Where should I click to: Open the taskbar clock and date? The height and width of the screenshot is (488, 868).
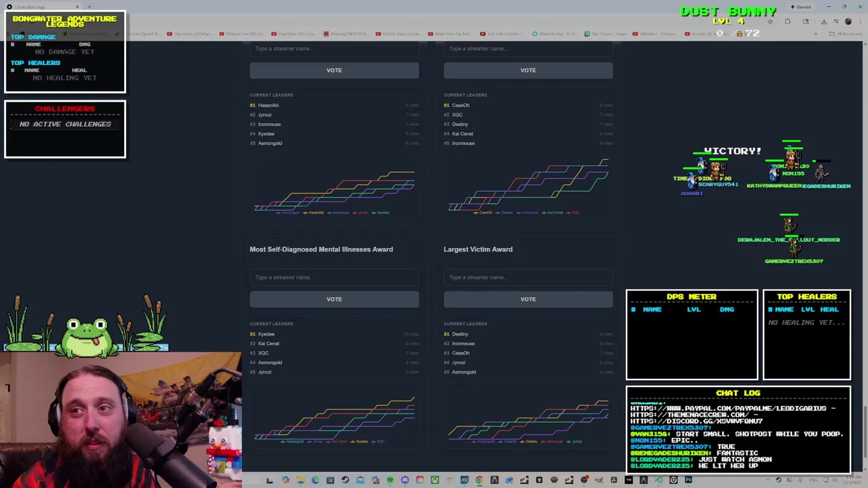coord(852,481)
